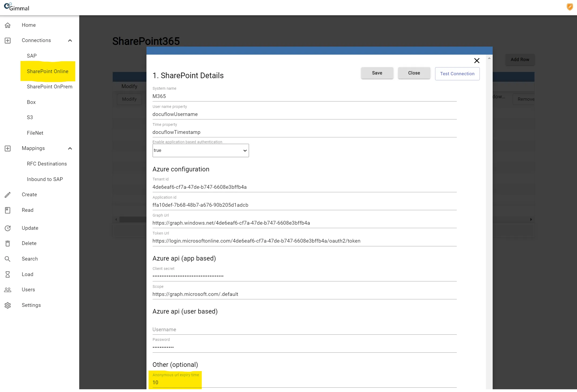577x392 pixels.
Task: Click the Search magnifier icon
Action: (7, 259)
